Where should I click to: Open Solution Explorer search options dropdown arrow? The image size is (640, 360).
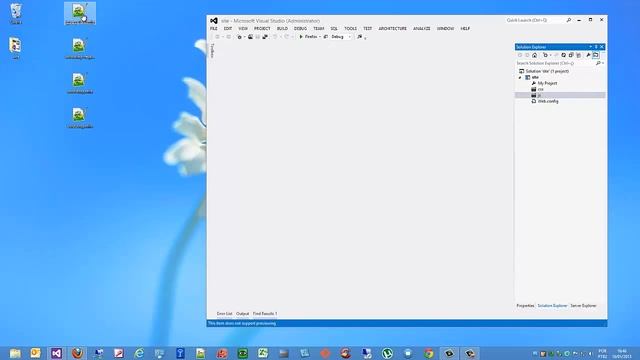(603, 63)
